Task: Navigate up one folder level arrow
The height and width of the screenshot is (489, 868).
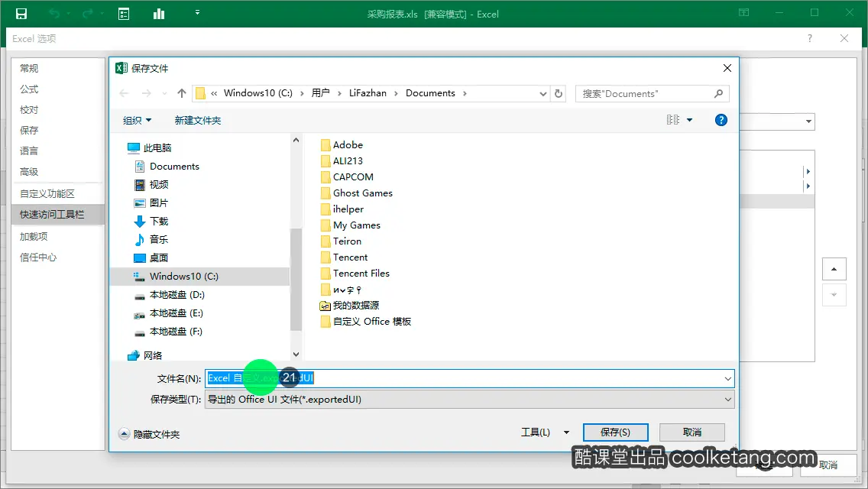Action: tap(182, 93)
